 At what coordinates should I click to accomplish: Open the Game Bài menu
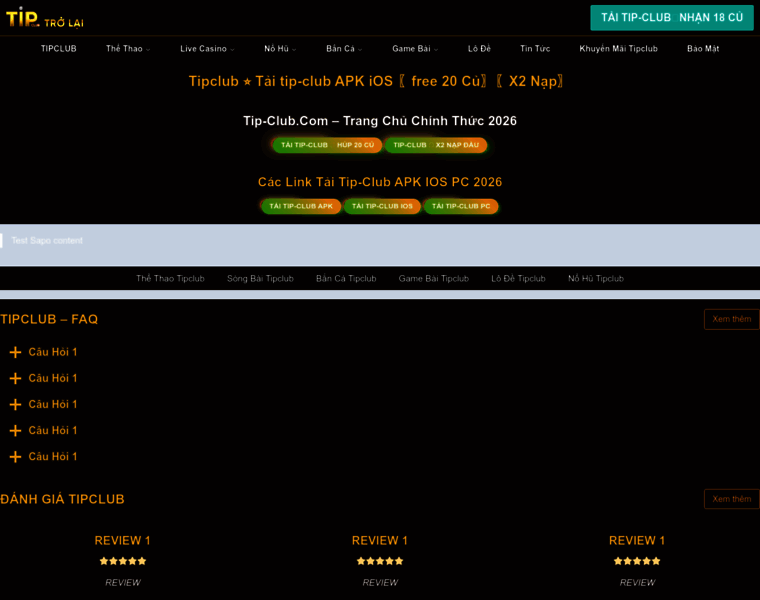pyautogui.click(x=414, y=49)
